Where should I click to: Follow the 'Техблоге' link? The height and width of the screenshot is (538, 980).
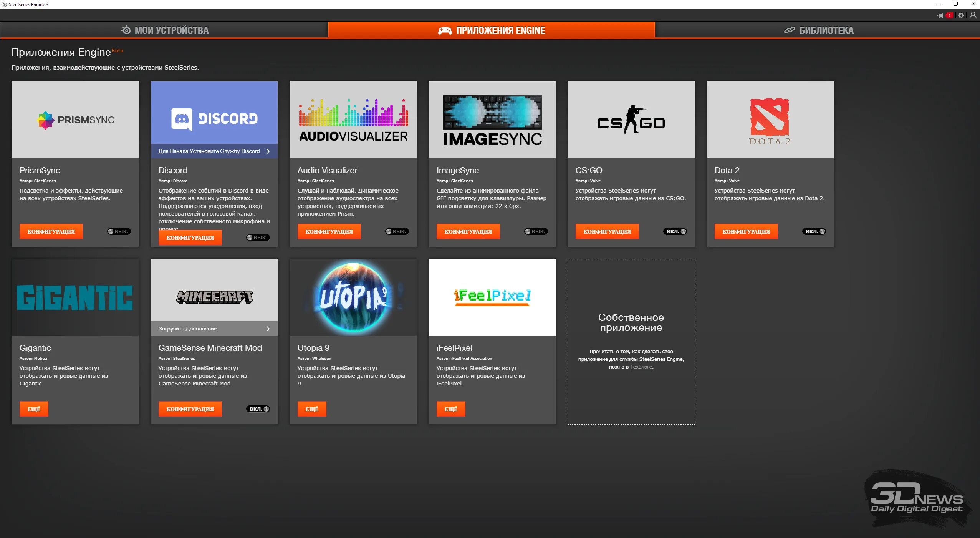click(x=641, y=367)
